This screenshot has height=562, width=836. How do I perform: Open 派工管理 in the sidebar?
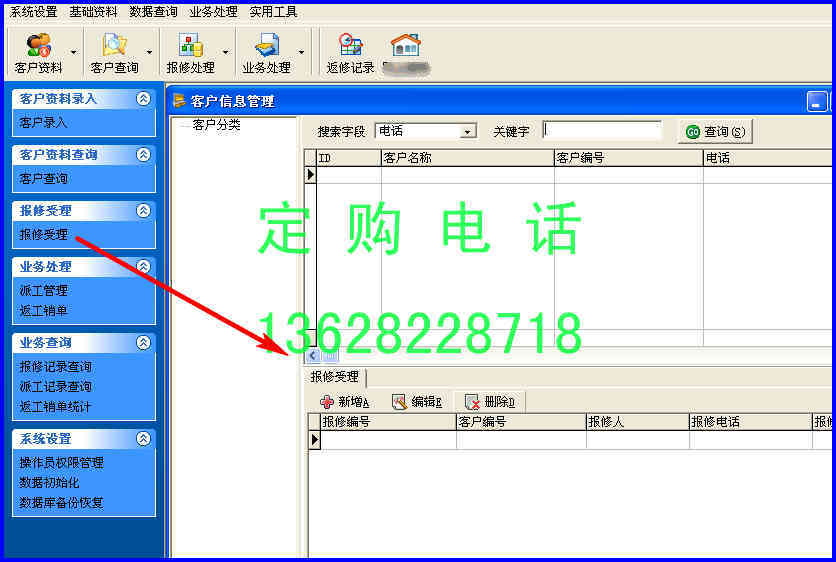[x=44, y=291]
